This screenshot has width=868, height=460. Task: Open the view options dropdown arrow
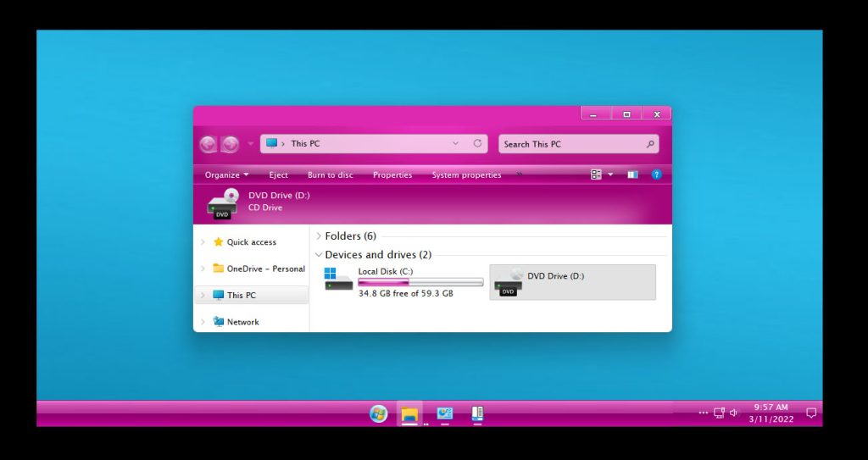610,175
